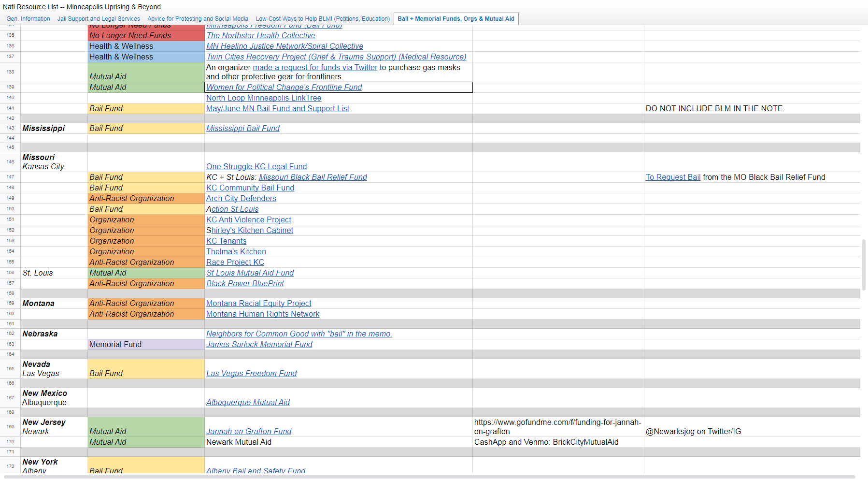
Task: Select the '@Newarksjog on Twitter/IG' cell
Action: click(752, 427)
